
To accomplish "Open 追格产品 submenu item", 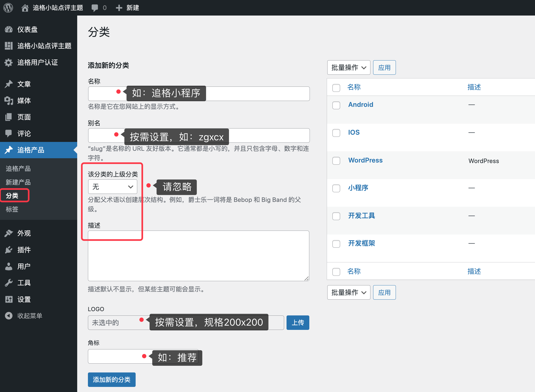I will point(18,168).
